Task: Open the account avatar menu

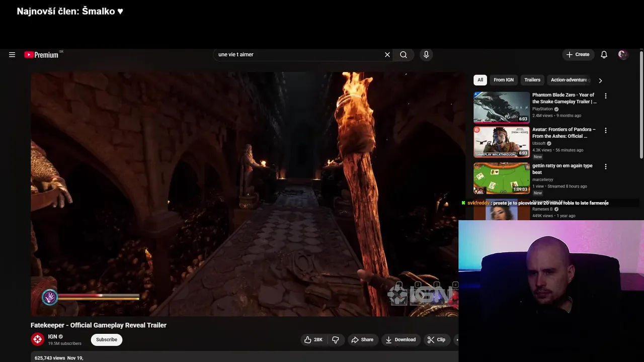Action: (x=623, y=55)
